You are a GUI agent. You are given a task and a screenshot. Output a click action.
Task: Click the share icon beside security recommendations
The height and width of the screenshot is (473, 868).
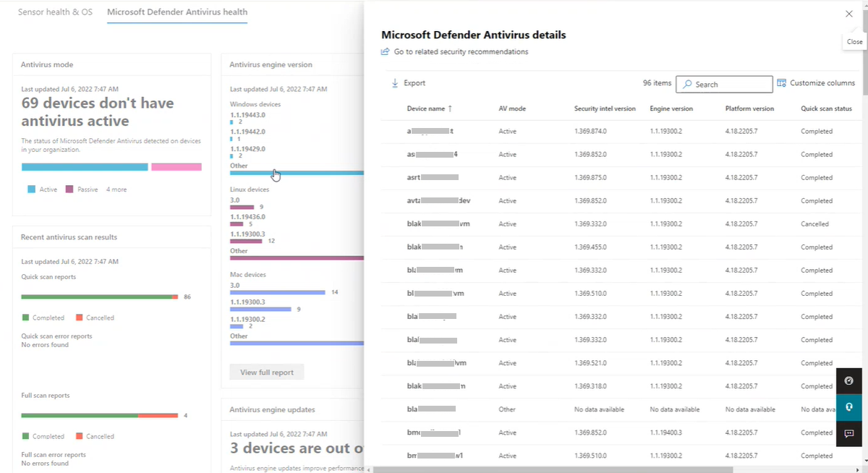(386, 52)
